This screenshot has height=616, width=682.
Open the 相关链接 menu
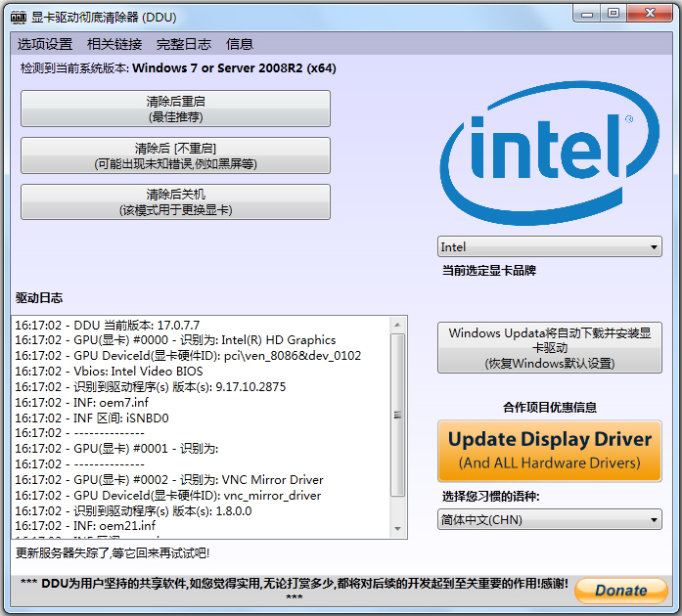click(114, 44)
